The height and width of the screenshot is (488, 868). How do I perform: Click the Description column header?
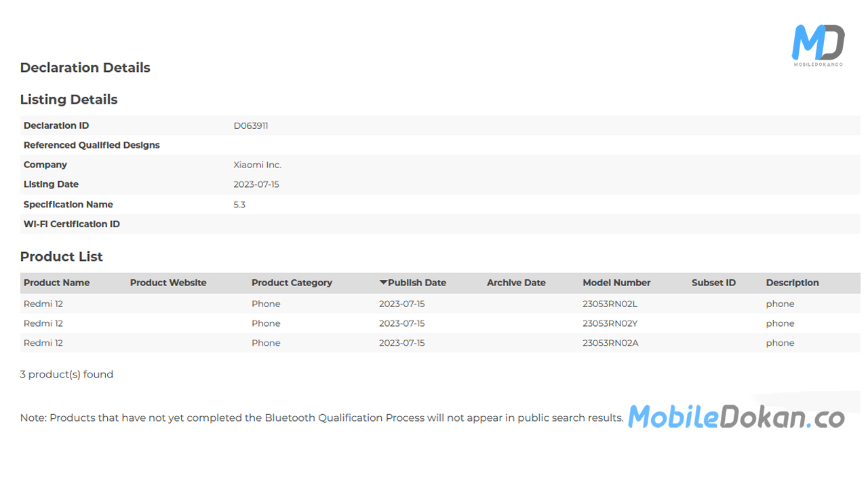(x=792, y=283)
